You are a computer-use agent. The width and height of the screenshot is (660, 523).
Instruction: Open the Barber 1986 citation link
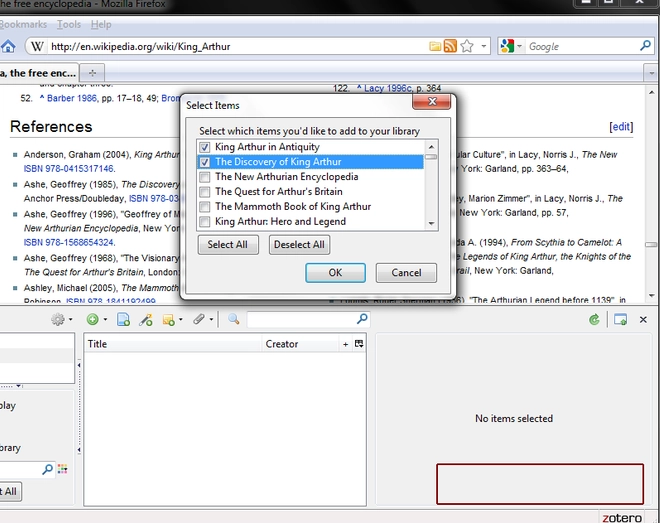pos(72,98)
